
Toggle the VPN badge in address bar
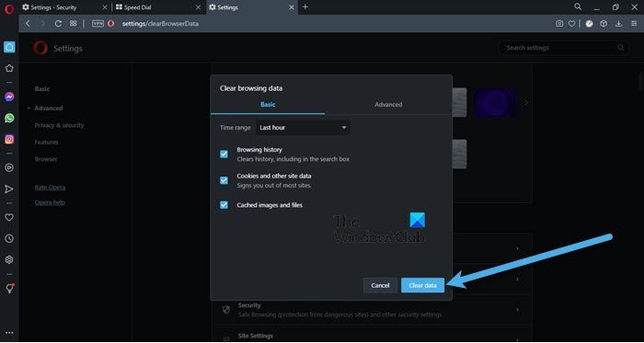click(98, 24)
